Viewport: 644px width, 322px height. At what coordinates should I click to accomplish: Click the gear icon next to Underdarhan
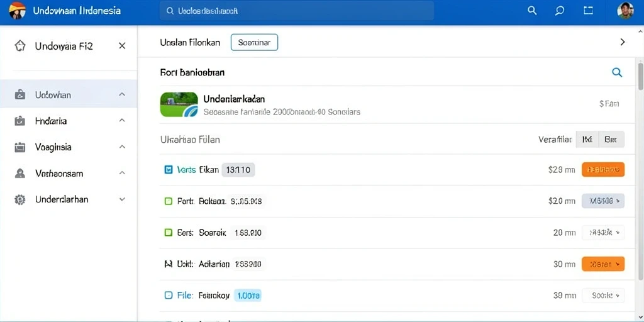[19, 199]
